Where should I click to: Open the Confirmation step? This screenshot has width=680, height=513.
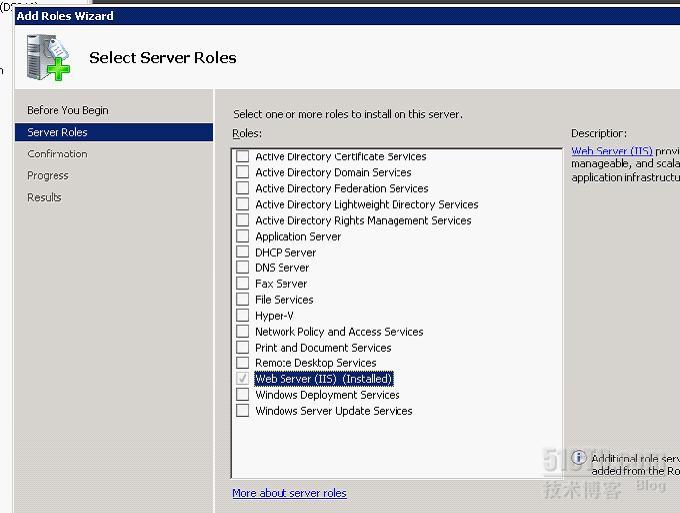(57, 154)
